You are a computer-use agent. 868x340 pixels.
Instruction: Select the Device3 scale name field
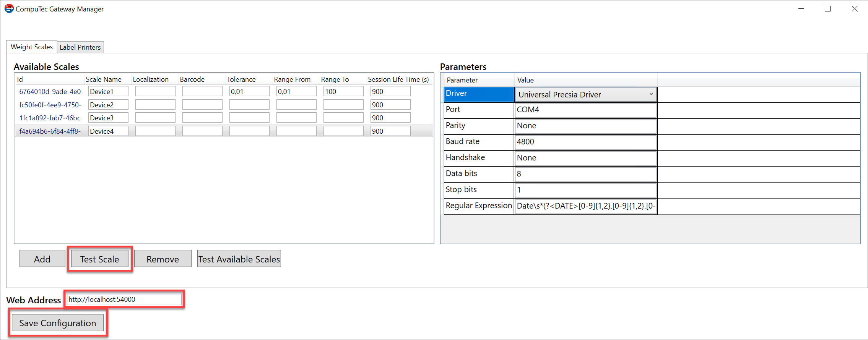[x=108, y=118]
